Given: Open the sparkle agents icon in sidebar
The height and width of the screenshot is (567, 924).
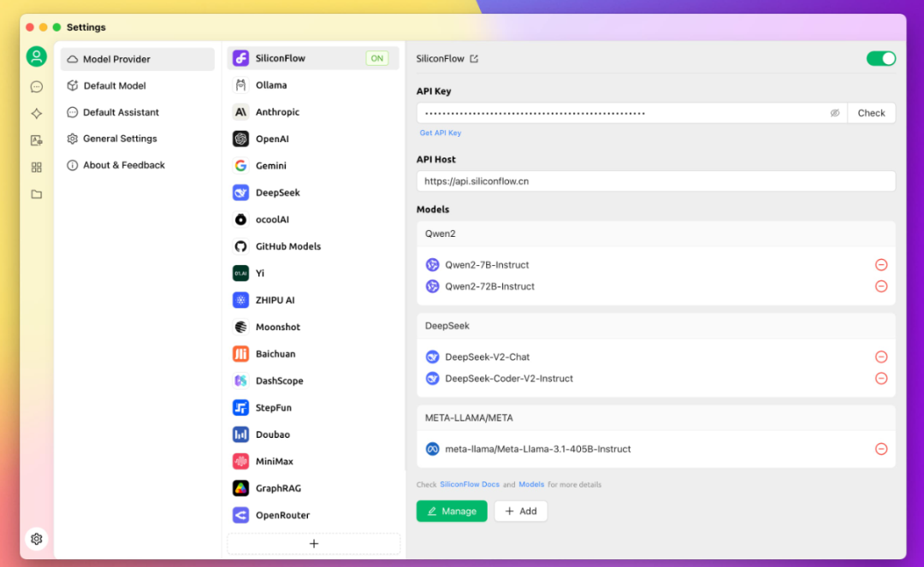Looking at the screenshot, I should click(x=37, y=113).
